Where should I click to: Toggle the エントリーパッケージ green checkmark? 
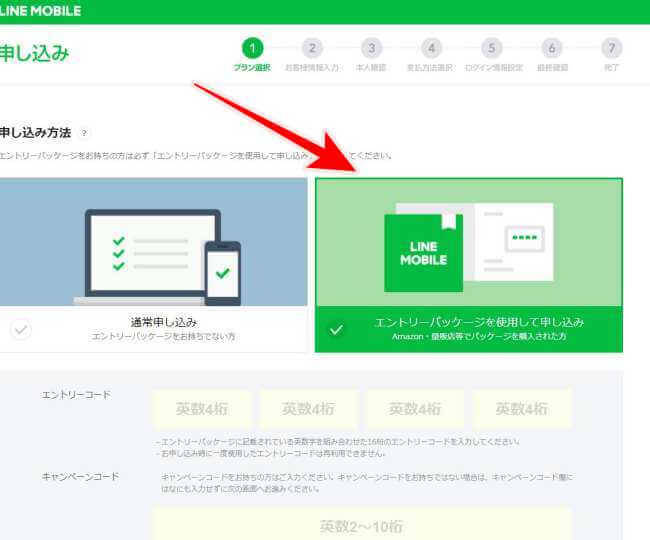point(336,330)
